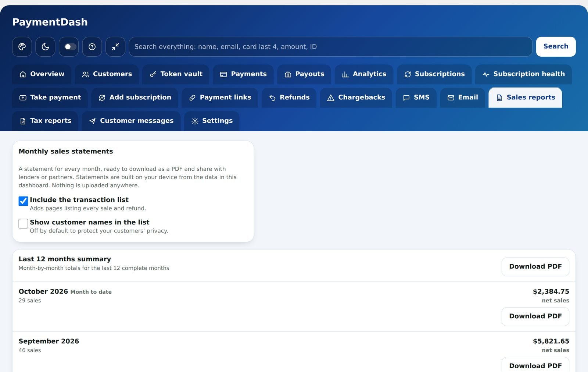Switch to the Payments tab

[243, 74]
